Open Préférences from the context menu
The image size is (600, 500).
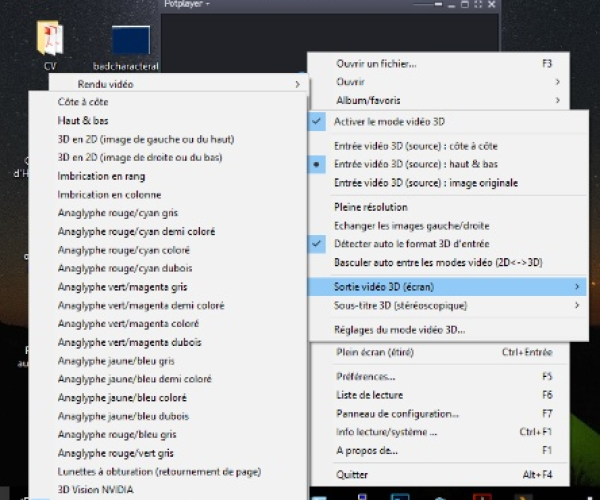click(x=439, y=376)
